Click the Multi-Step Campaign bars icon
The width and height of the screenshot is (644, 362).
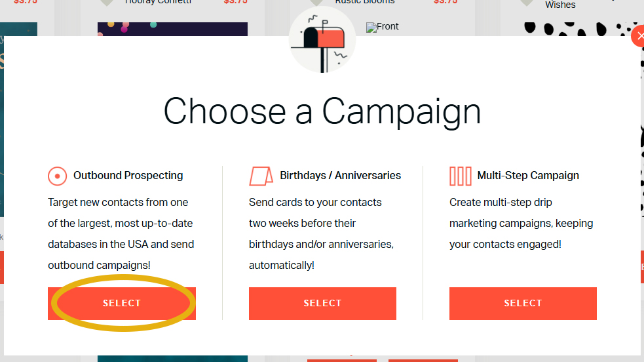click(x=461, y=176)
